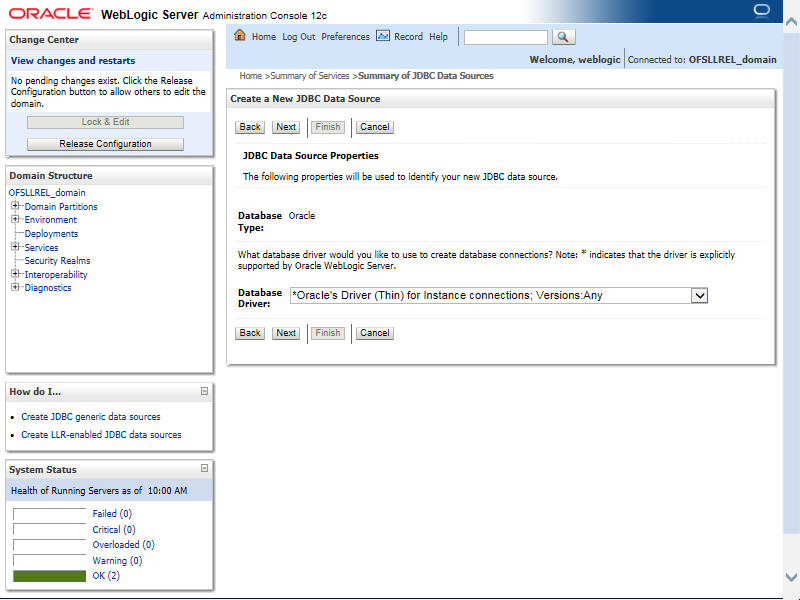Click the Critical (0) status link
Viewport: 800px width, 600px height.
click(114, 530)
